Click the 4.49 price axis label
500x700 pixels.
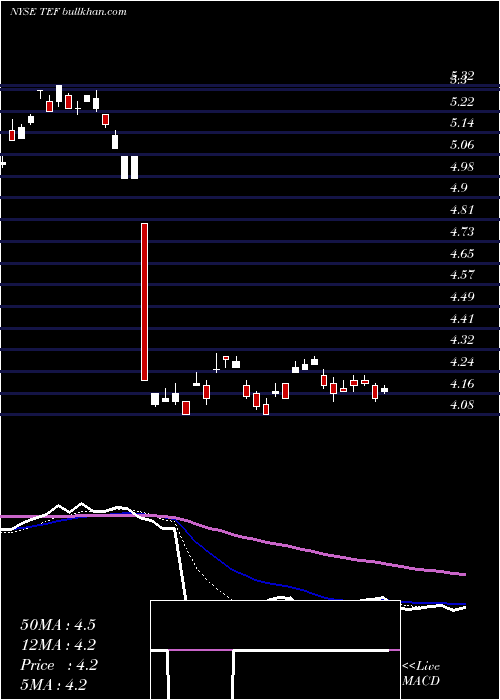[462, 297]
